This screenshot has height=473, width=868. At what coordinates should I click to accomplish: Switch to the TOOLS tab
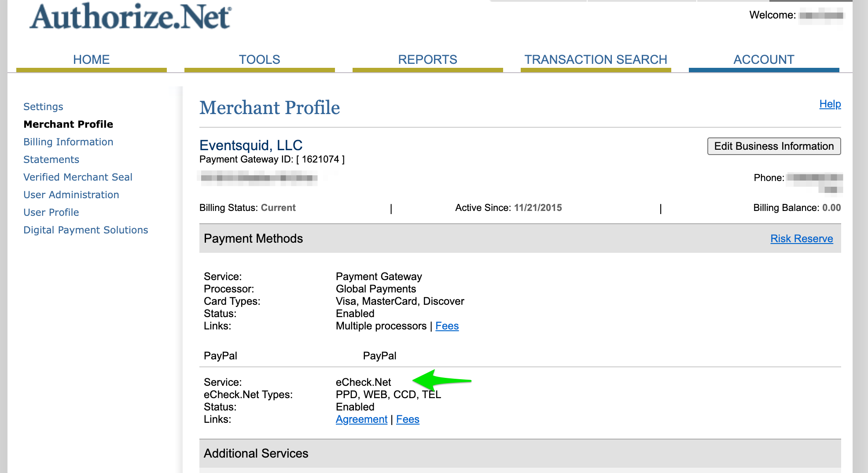click(260, 59)
